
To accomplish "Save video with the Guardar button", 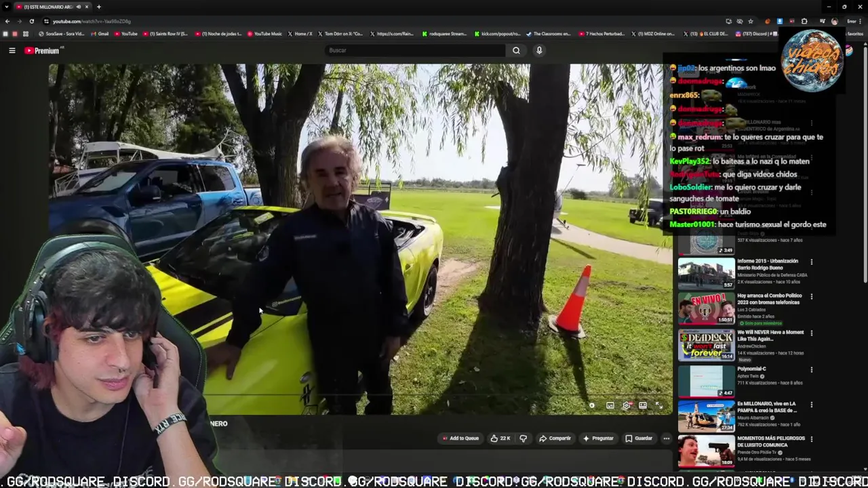I will 639,439.
